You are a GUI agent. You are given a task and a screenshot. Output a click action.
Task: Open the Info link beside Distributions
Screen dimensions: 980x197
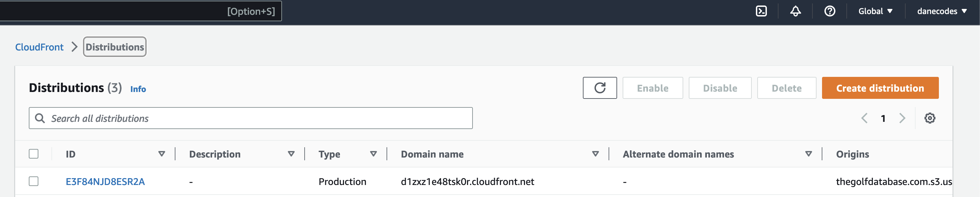click(x=138, y=89)
